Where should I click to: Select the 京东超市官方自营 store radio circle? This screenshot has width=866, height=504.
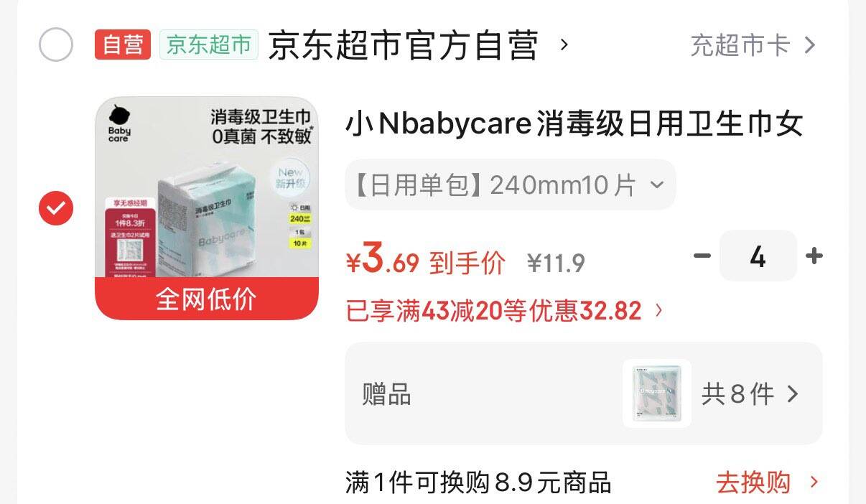(55, 45)
